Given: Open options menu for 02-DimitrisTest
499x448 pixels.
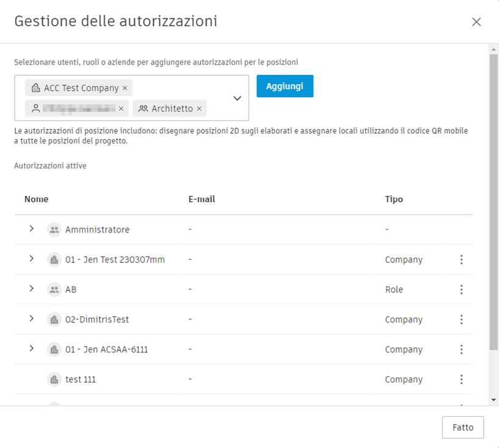Looking at the screenshot, I should click(x=461, y=320).
